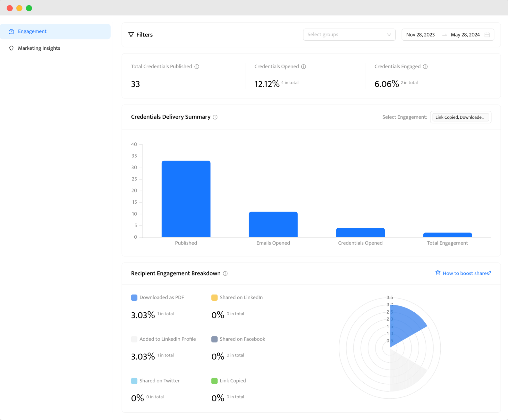This screenshot has height=420, width=508.
Task: Click the 33 total published value
Action: tap(135, 84)
